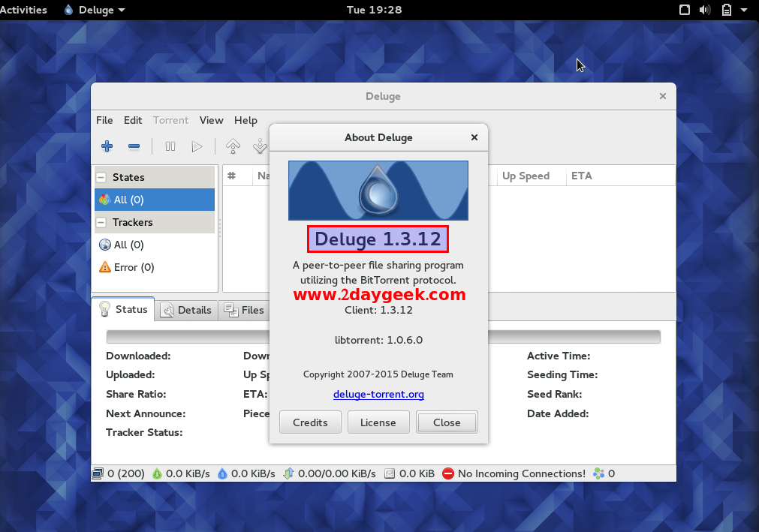The image size is (759, 532).
Task: Switch to the Status tab
Action: click(x=123, y=309)
